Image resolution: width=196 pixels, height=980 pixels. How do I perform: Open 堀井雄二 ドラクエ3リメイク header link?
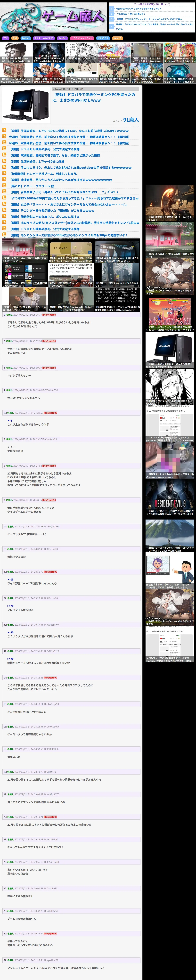155,26
